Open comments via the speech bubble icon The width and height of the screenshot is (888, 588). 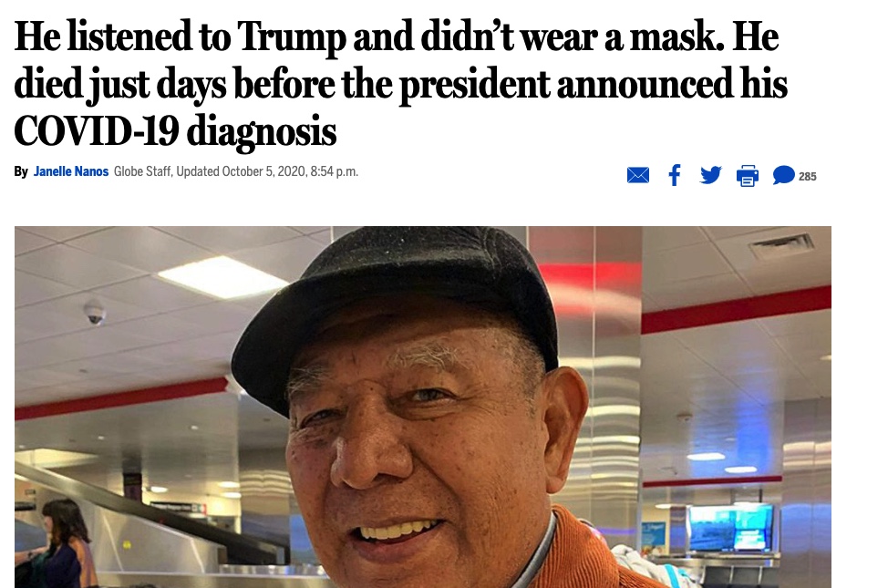click(x=783, y=175)
